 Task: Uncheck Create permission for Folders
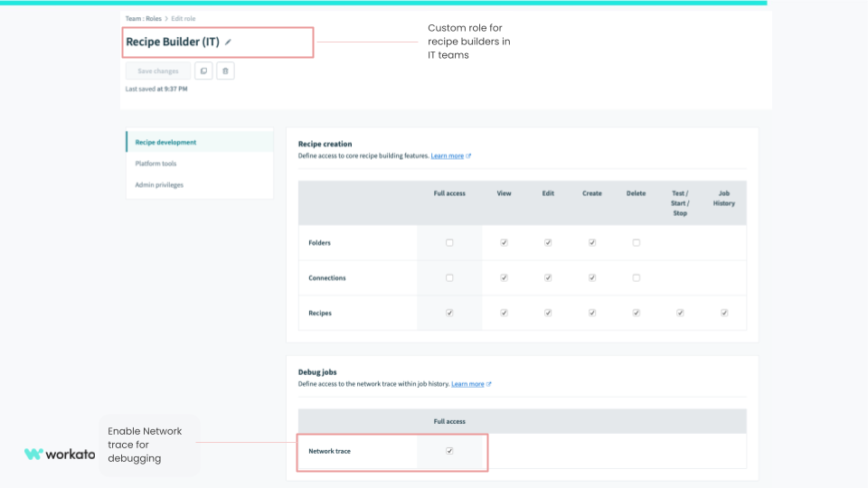click(x=592, y=242)
